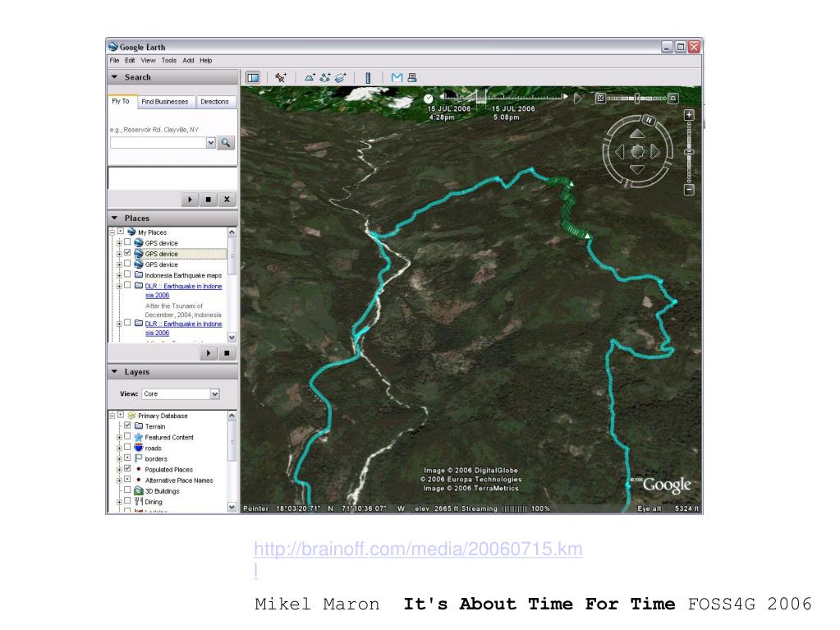
Task: Open the Help menu
Action: 206,61
